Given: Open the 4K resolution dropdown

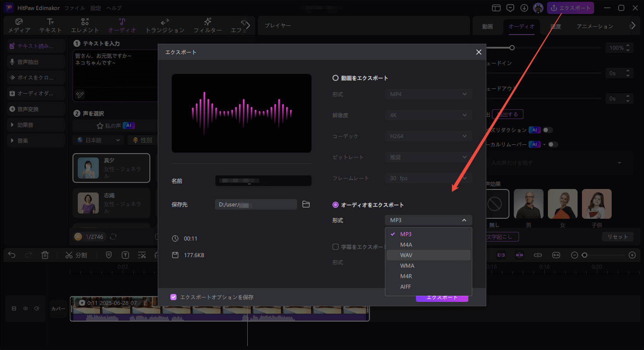Looking at the screenshot, I should coord(428,115).
